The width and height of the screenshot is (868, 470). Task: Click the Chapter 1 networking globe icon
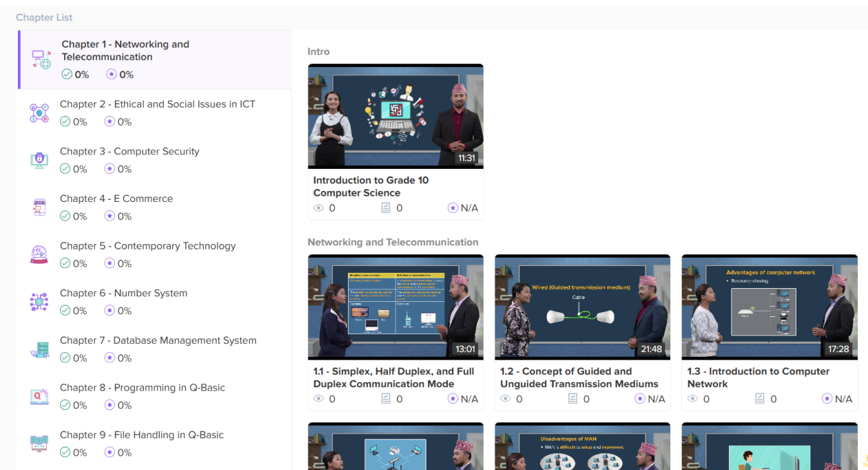tap(41, 60)
